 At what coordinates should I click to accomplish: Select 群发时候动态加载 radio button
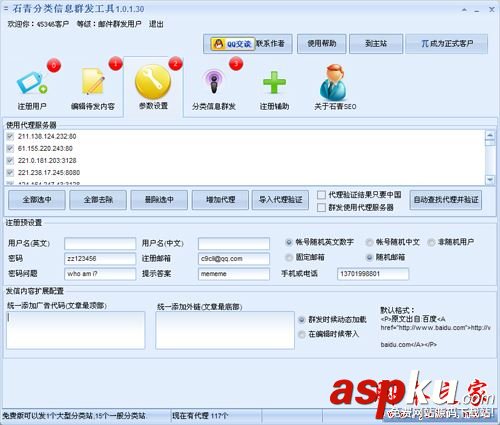302,320
